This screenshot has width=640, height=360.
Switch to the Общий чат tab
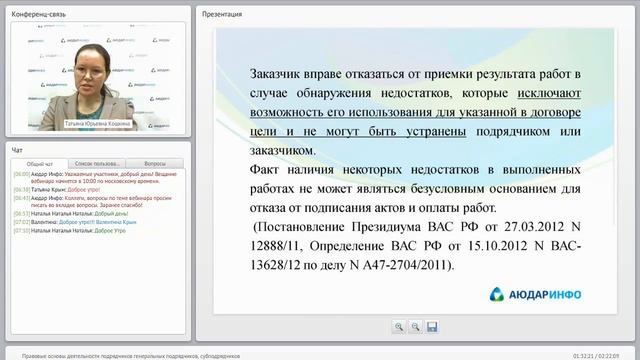[40, 164]
